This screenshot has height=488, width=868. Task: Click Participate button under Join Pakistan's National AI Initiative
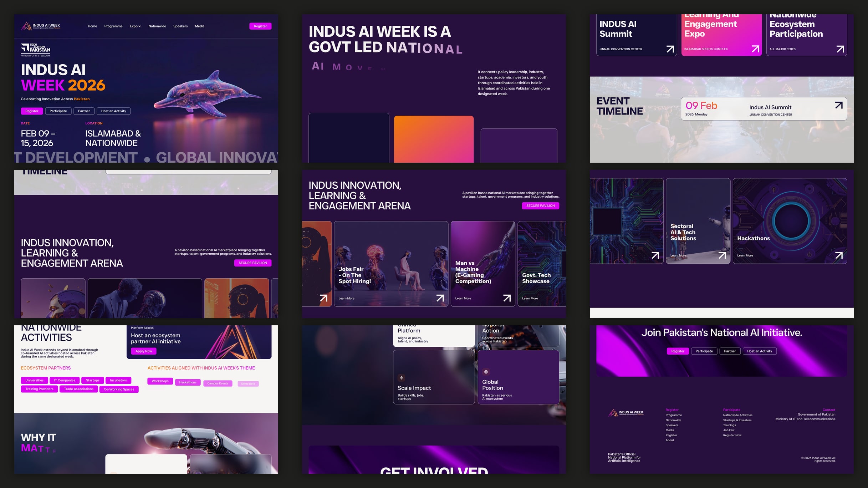pyautogui.click(x=704, y=351)
